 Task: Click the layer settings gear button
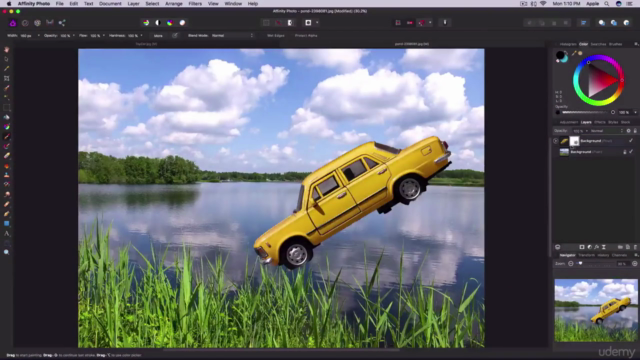click(629, 131)
